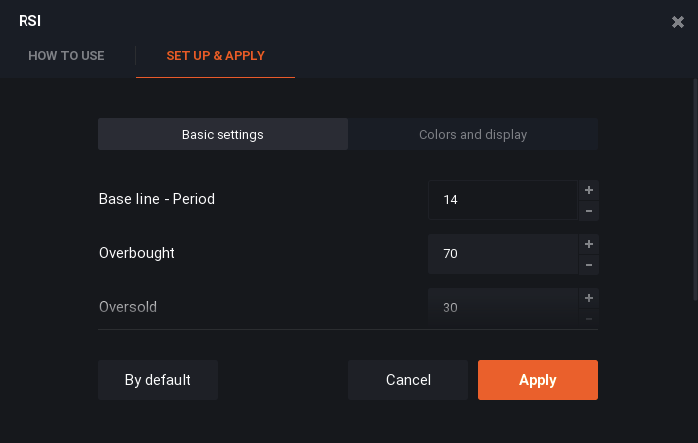Switch to the How To Use tab

(x=66, y=56)
